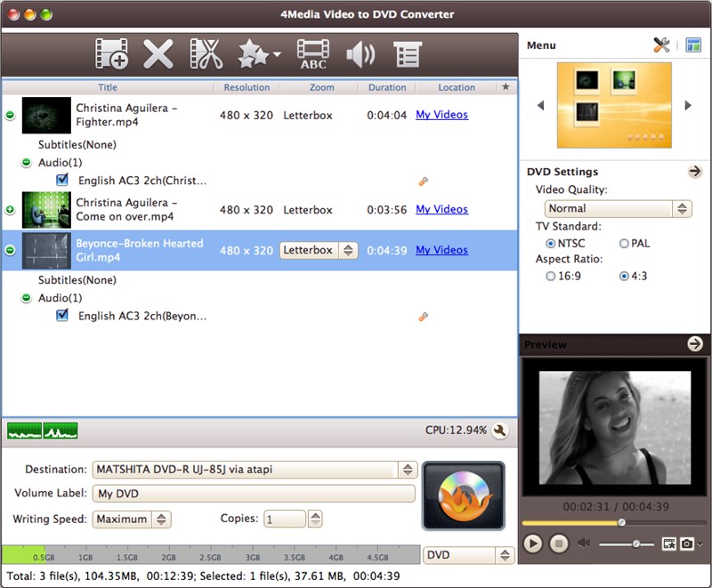The image size is (712, 588).
Task: Open the Destination drive dropdown
Action: (x=407, y=470)
